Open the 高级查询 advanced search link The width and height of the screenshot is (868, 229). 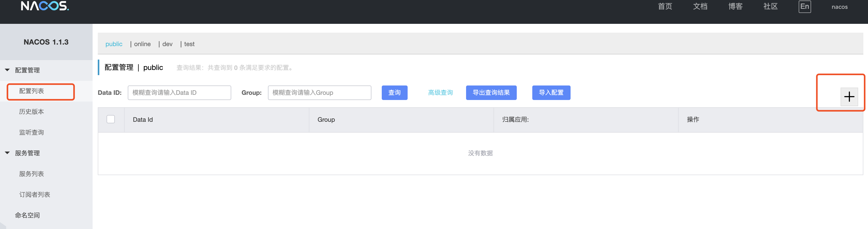[440, 92]
